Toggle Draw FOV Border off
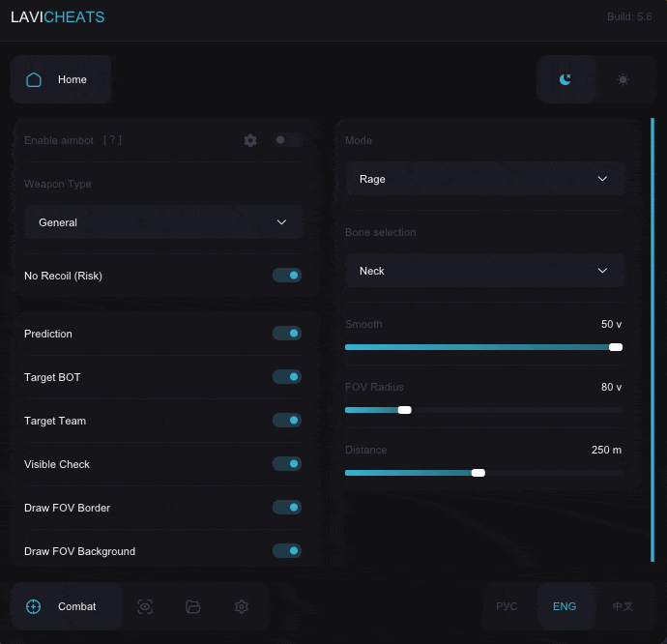The image size is (667, 644). [x=287, y=508]
